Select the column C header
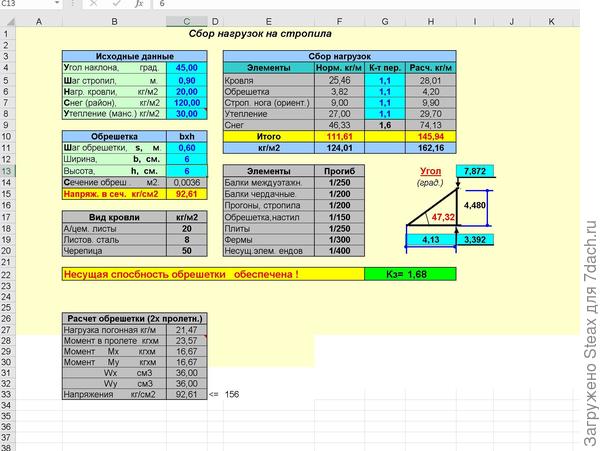The image size is (600, 451). coord(186,20)
